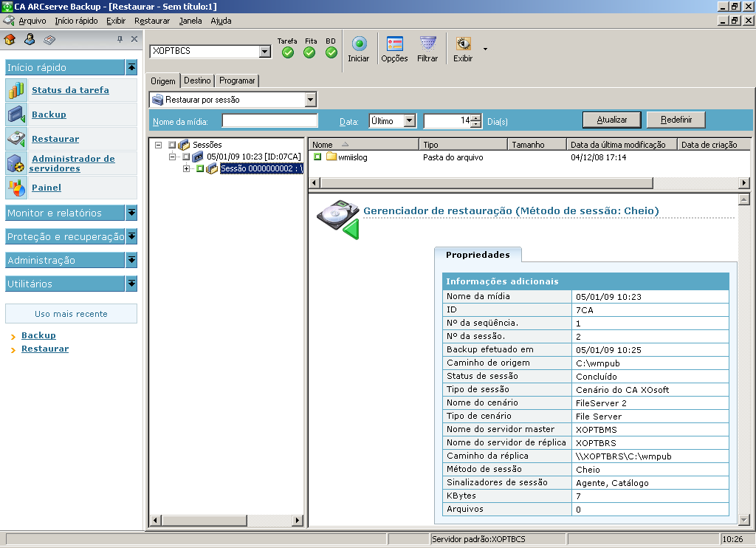
Task: Click the Nome da mídia input field
Action: (269, 120)
